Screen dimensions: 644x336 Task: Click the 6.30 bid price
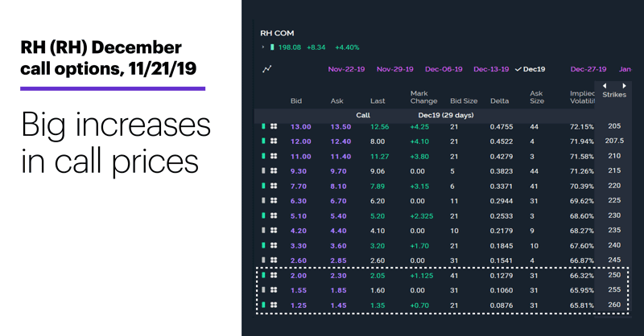point(299,201)
